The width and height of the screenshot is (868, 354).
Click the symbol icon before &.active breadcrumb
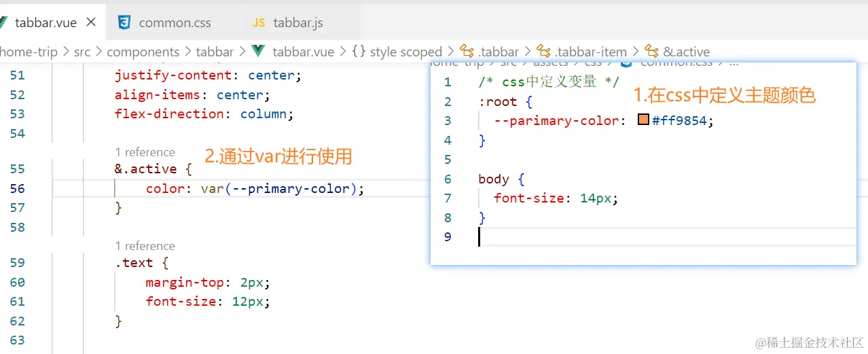click(x=651, y=52)
